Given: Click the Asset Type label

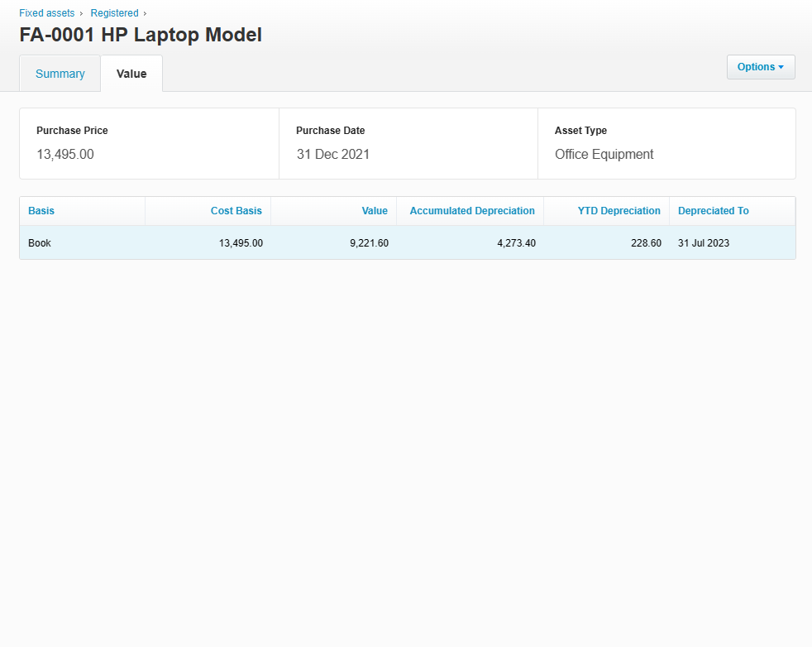Looking at the screenshot, I should (x=580, y=131).
